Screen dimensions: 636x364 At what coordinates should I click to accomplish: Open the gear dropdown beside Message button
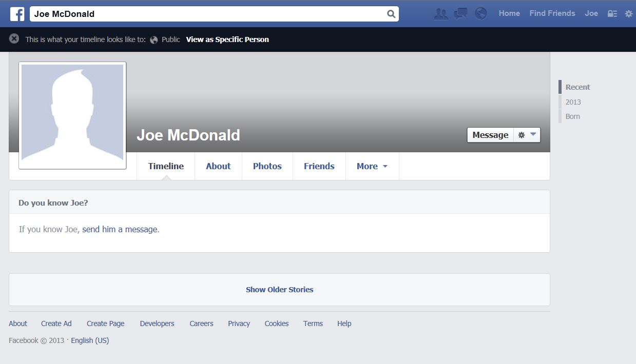(527, 135)
